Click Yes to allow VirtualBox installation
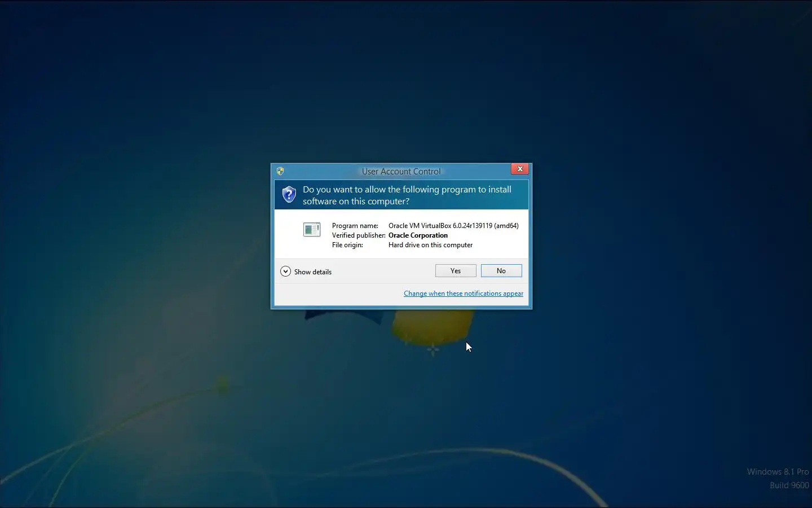Screen dimensions: 812x508 pyautogui.click(x=456, y=271)
